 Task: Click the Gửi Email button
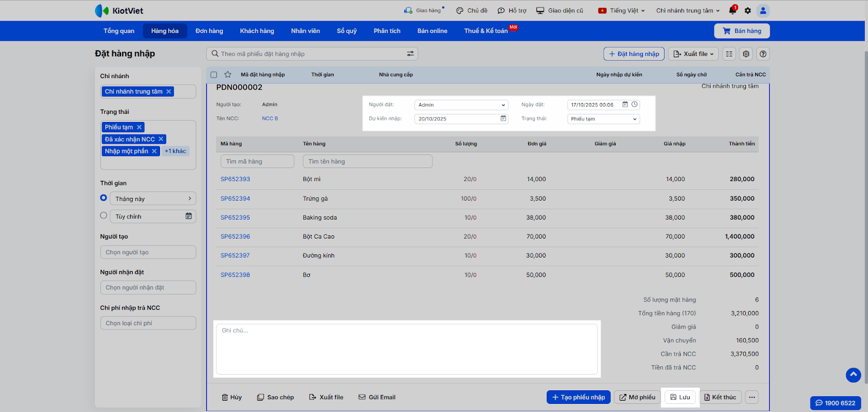(x=377, y=397)
